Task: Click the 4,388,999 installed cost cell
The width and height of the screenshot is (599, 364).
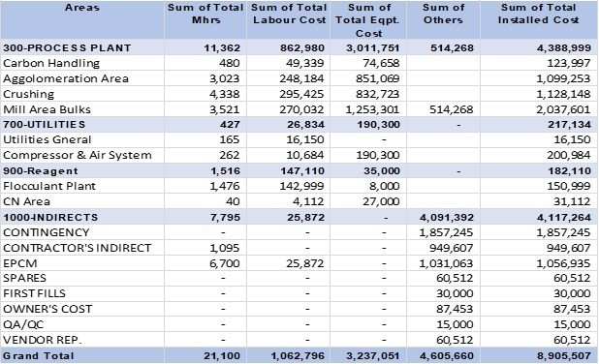Action: pos(564,48)
